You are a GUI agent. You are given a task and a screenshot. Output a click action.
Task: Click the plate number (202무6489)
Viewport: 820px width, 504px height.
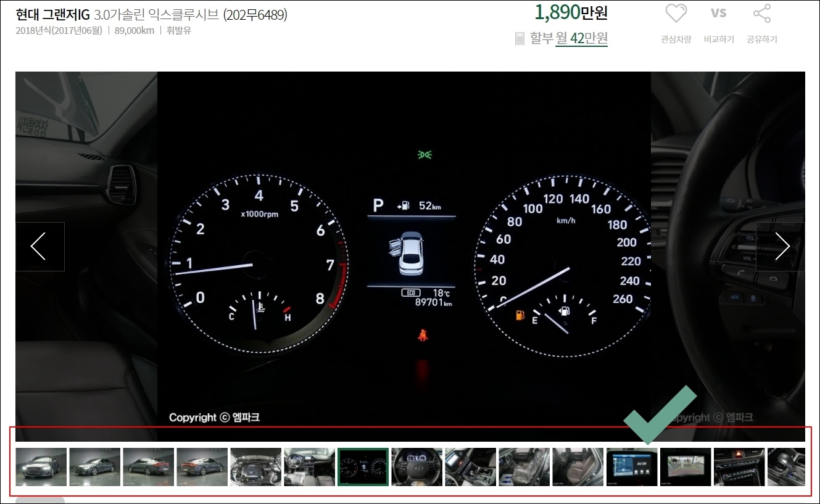click(255, 14)
